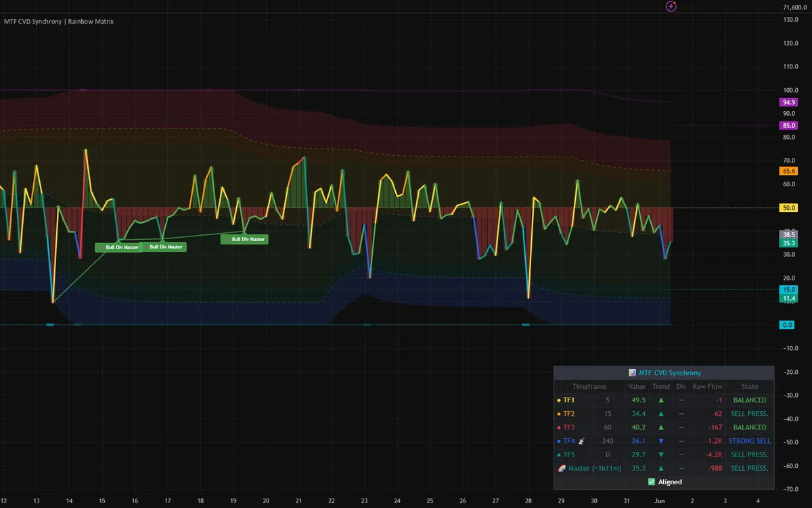Click the TF3 row label

click(x=568, y=427)
